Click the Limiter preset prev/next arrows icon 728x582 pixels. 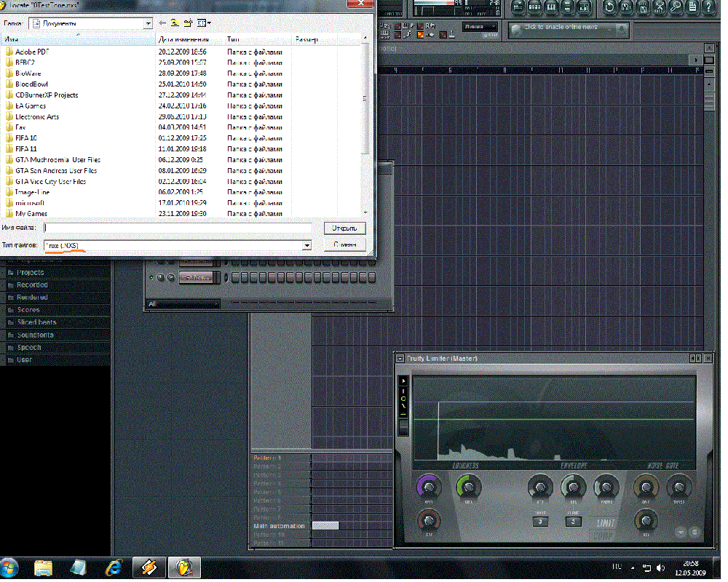coord(695,359)
